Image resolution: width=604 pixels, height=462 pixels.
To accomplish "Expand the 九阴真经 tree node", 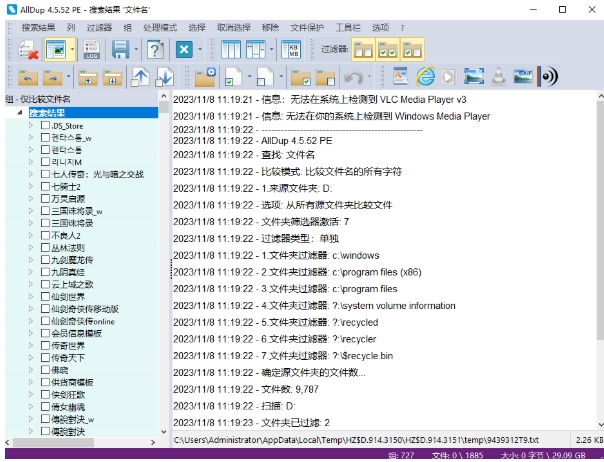I will [31, 272].
